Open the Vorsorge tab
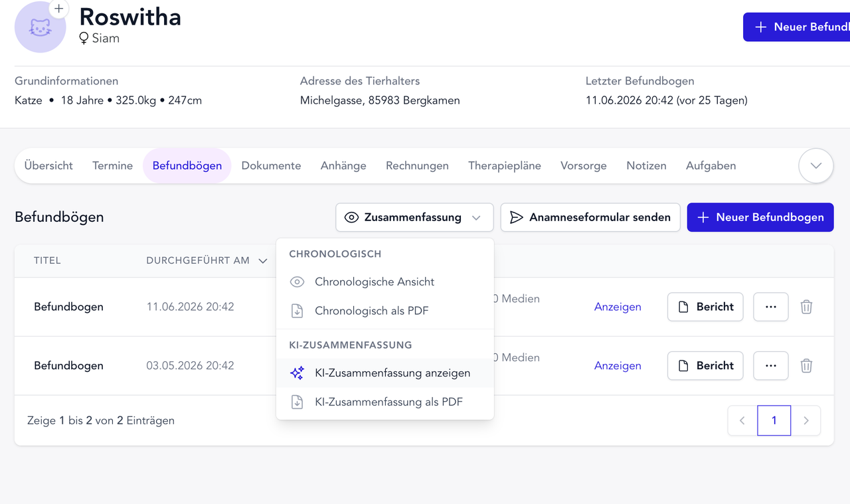The height and width of the screenshot is (504, 850). [584, 165]
